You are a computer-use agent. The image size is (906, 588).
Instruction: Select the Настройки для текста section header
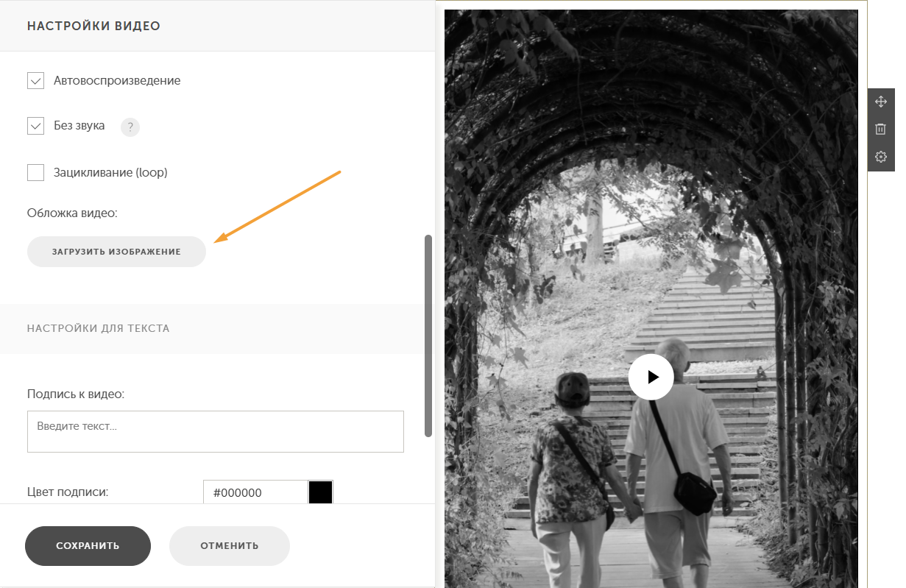99,328
